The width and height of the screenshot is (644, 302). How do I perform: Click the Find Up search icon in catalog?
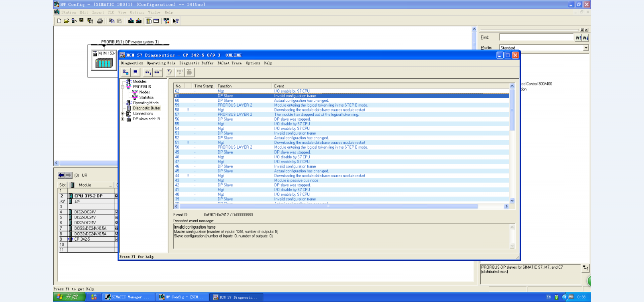click(578, 38)
